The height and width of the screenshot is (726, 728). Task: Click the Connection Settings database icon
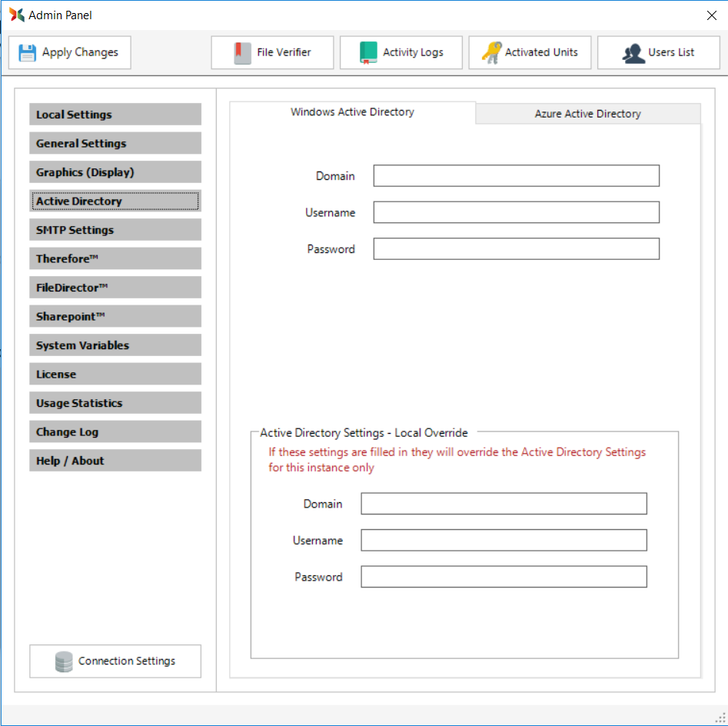tap(65, 661)
